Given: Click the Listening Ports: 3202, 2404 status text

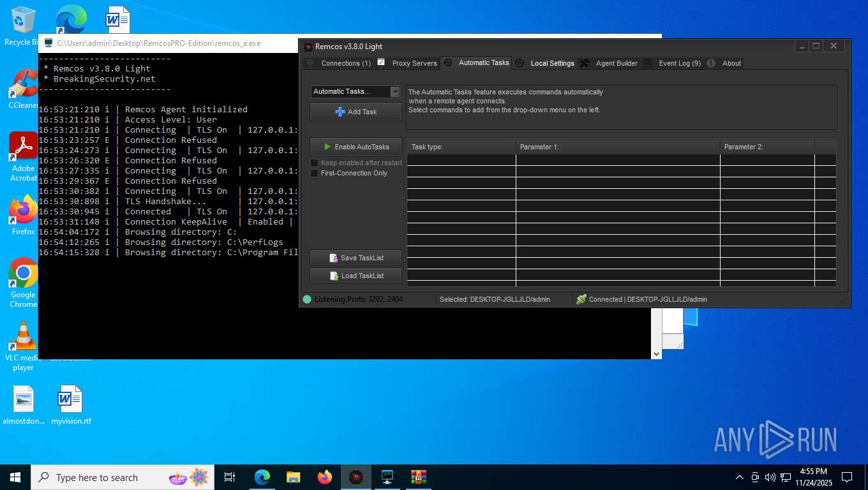Looking at the screenshot, I should [x=359, y=299].
